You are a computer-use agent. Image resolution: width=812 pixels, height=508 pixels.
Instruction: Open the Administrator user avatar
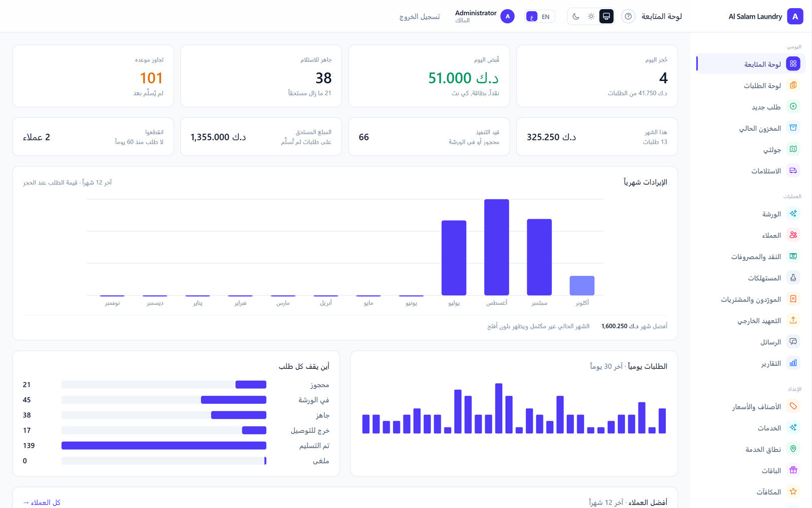[x=507, y=16]
